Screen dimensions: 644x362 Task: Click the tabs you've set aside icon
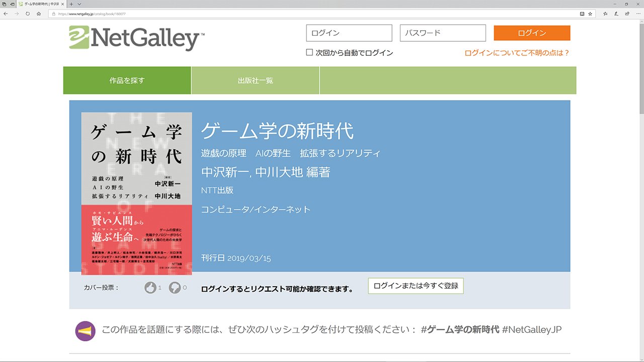pos(4,4)
